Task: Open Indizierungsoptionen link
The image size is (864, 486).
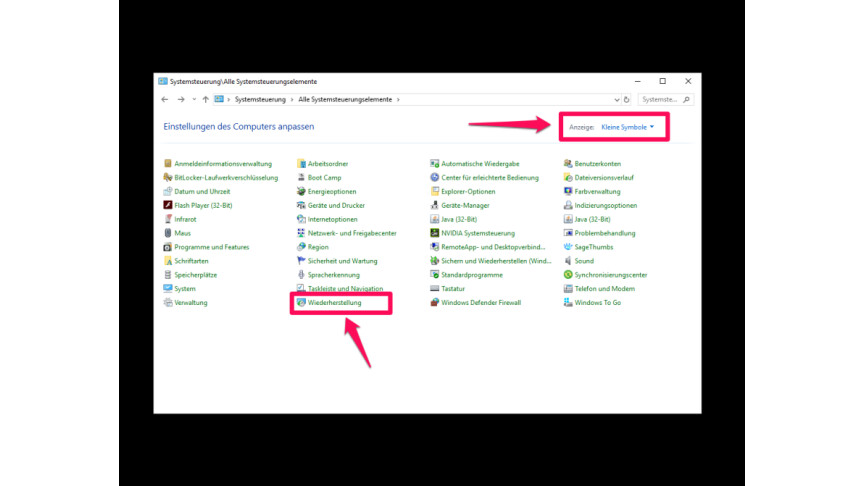Action: 606,205
